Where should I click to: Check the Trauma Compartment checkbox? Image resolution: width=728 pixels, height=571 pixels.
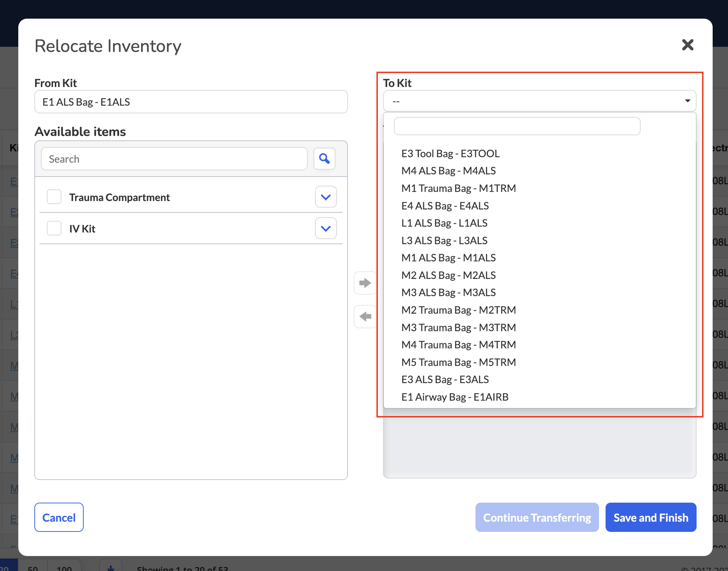click(54, 197)
